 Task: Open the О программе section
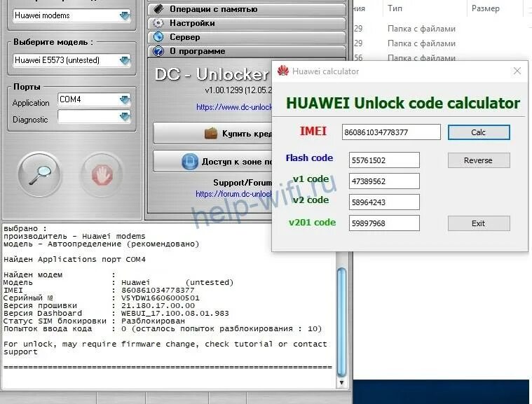[x=247, y=51]
